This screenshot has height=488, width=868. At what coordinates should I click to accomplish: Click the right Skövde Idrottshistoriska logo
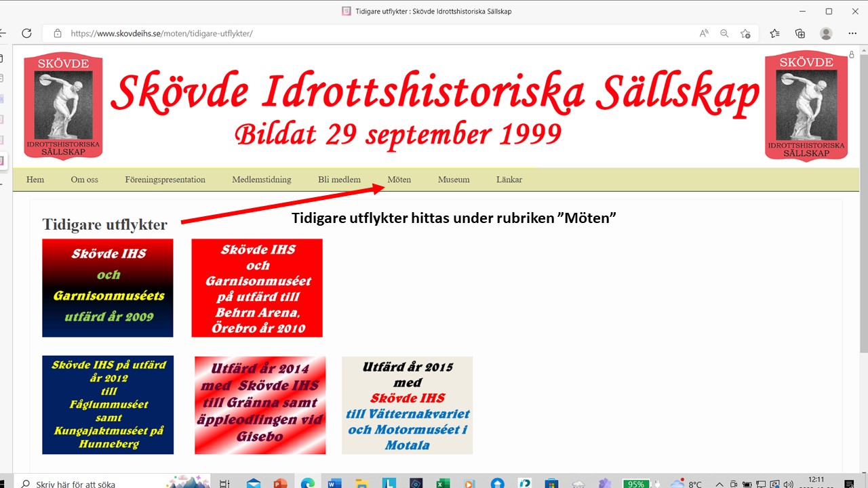coord(806,106)
